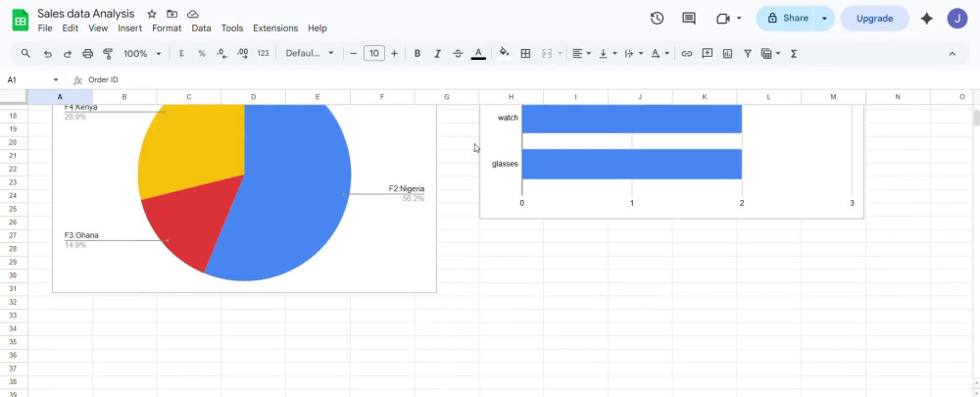This screenshot has width=980, height=397.
Task: Open the Format menu
Action: (167, 28)
